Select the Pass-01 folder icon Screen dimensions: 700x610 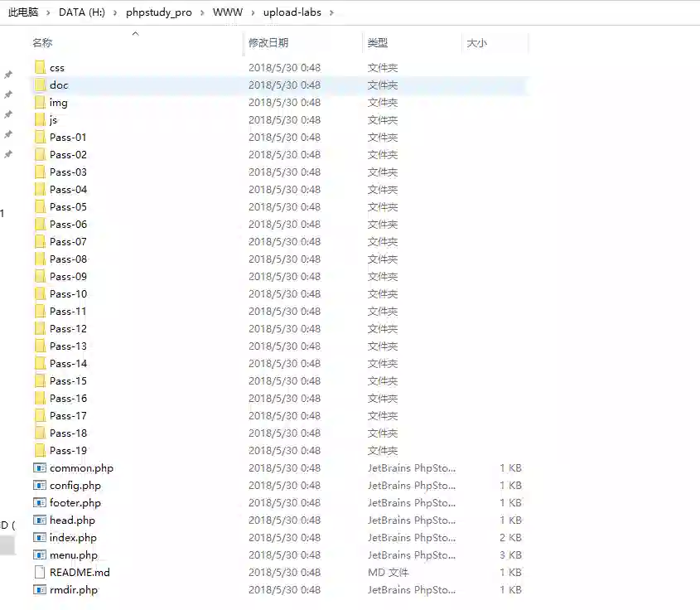(x=40, y=137)
